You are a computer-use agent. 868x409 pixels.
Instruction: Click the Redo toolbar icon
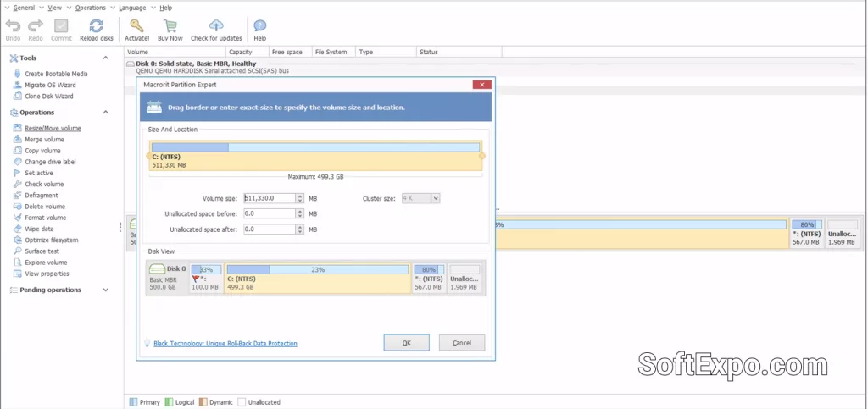point(36,25)
